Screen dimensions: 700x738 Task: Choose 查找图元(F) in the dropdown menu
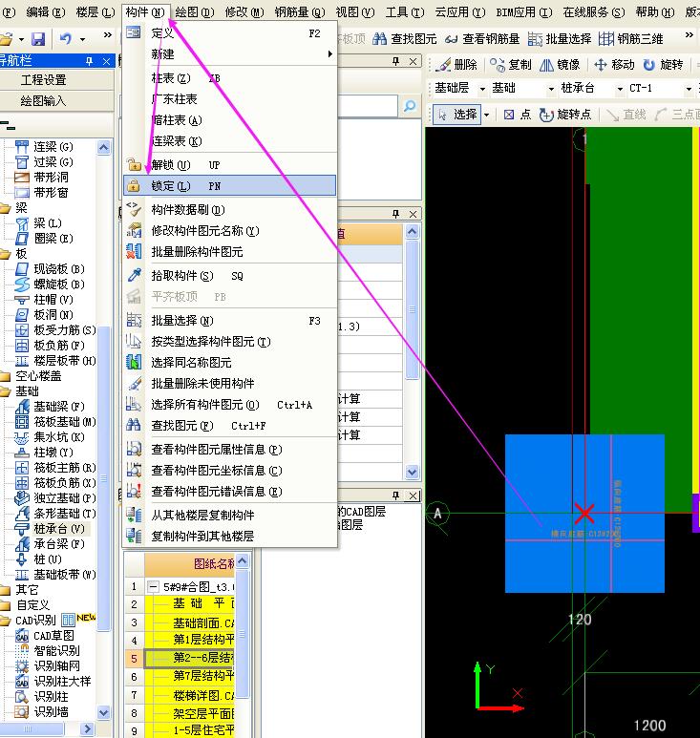(230, 426)
